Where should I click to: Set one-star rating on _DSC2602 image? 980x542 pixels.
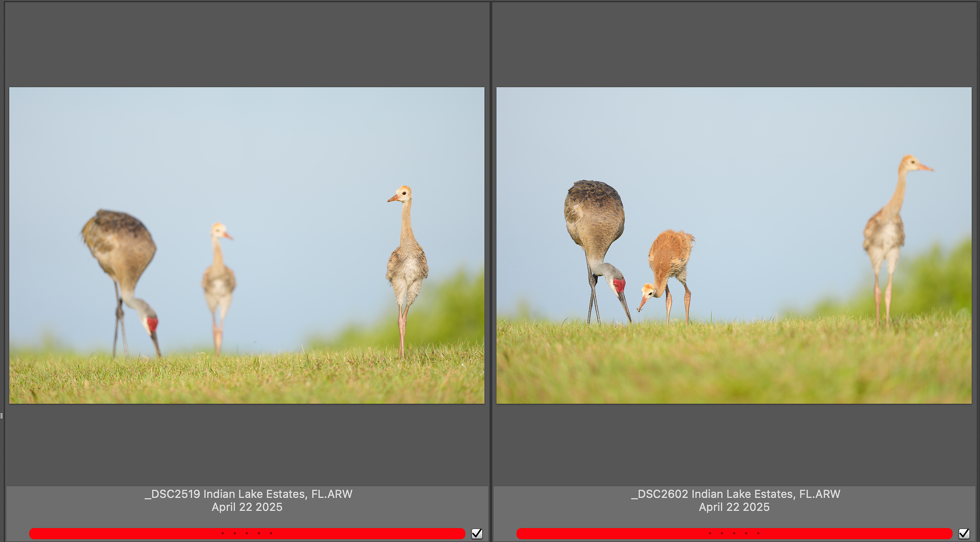[710, 533]
